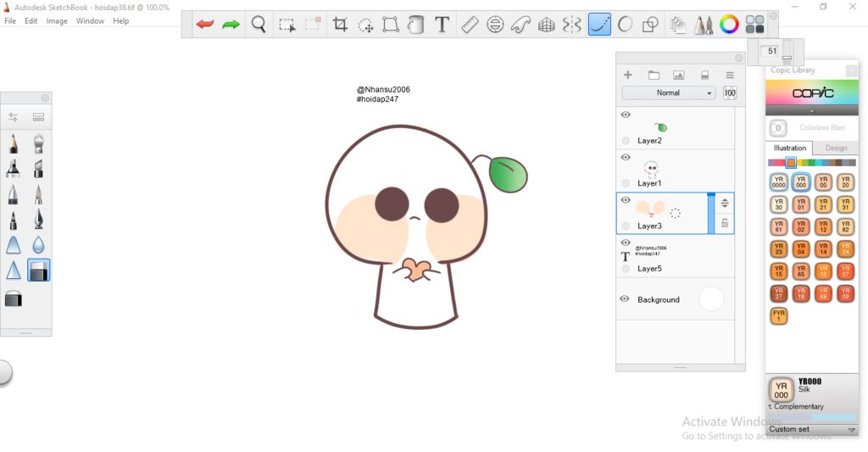
Task: Open the Ruler guide tool
Action: 470,25
